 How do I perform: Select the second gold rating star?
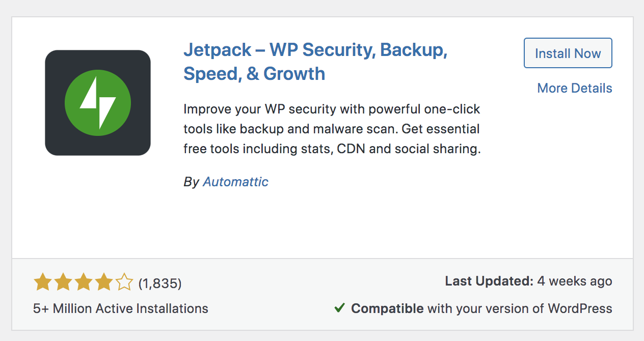point(62,282)
